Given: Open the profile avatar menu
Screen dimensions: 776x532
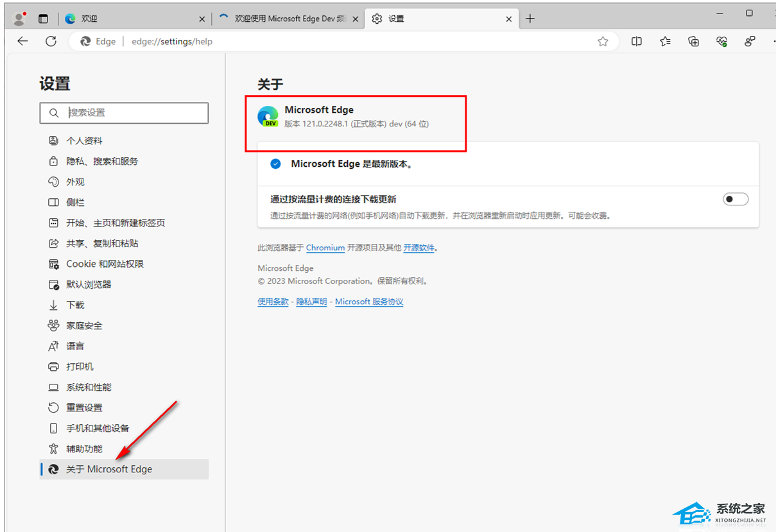Looking at the screenshot, I should pos(20,19).
